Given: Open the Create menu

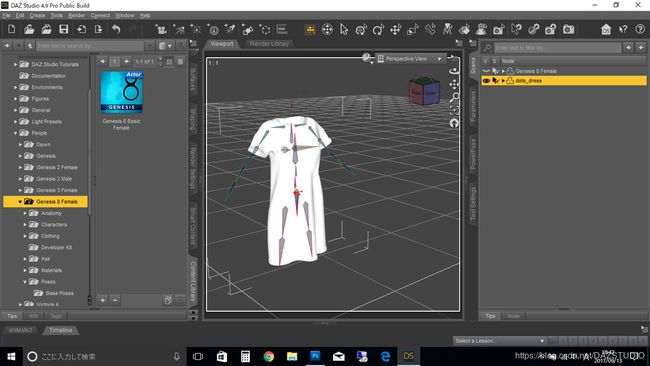Looking at the screenshot, I should [x=37, y=15].
